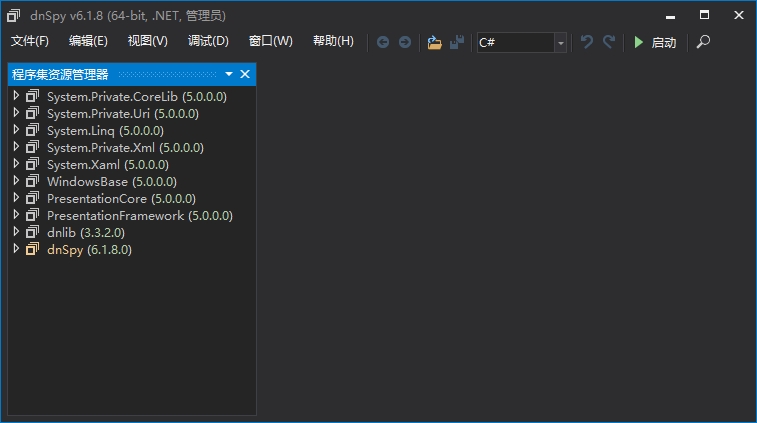Screen dimensions: 757x423
Task: Click the yellow dnSpy assembly icon
Action: tap(32, 249)
